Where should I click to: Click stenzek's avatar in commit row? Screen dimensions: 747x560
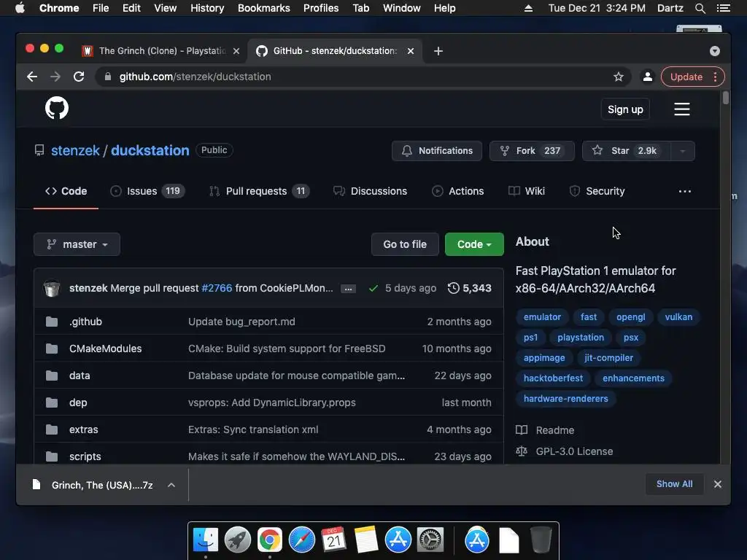click(52, 288)
